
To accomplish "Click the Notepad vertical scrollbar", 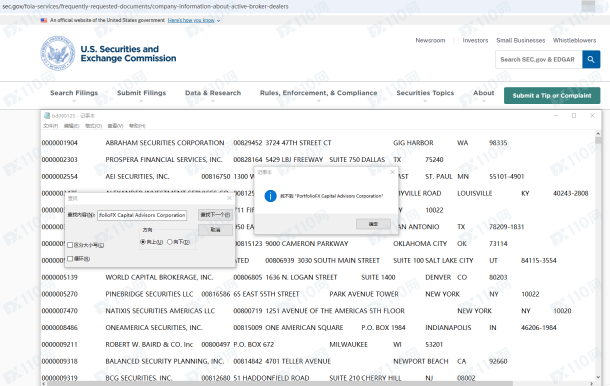I will click(598, 257).
